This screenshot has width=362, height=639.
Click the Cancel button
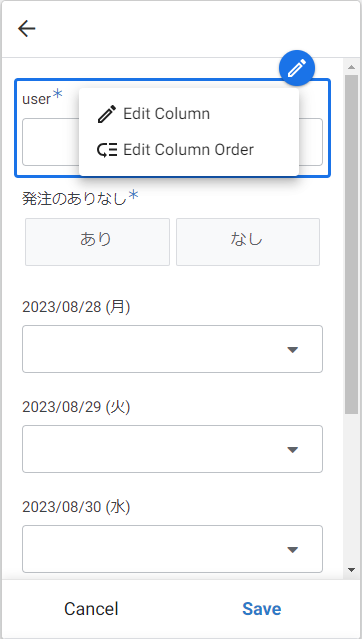click(91, 609)
